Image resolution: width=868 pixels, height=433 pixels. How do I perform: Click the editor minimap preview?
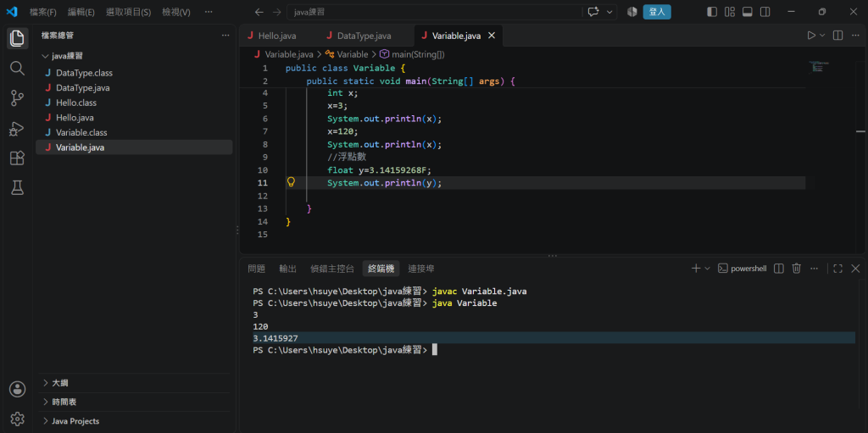point(818,66)
